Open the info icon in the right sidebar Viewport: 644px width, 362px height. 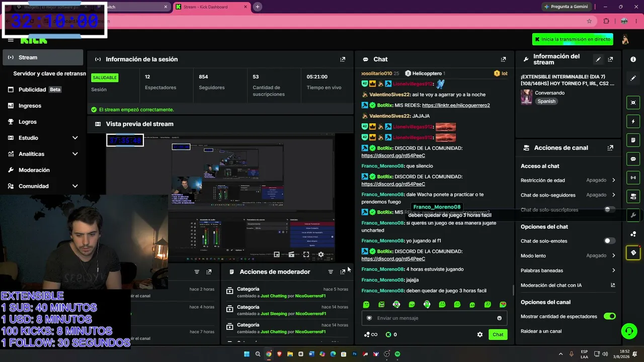(633, 59)
